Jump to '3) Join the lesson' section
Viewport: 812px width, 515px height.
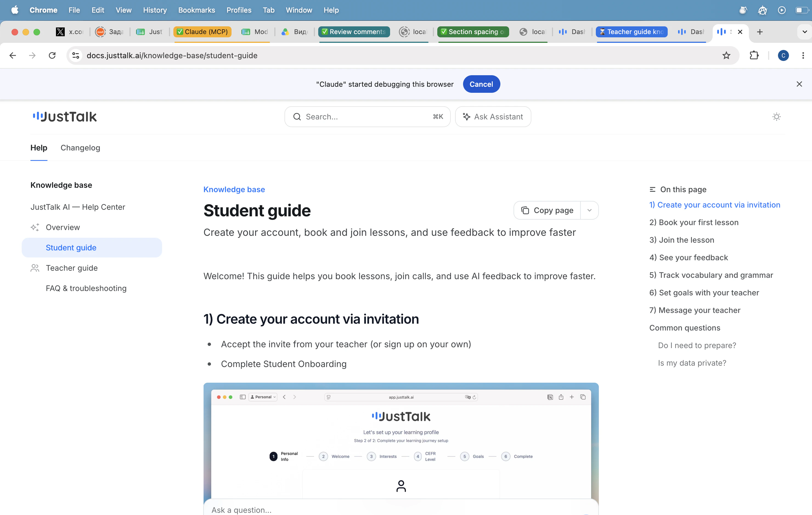(x=681, y=240)
